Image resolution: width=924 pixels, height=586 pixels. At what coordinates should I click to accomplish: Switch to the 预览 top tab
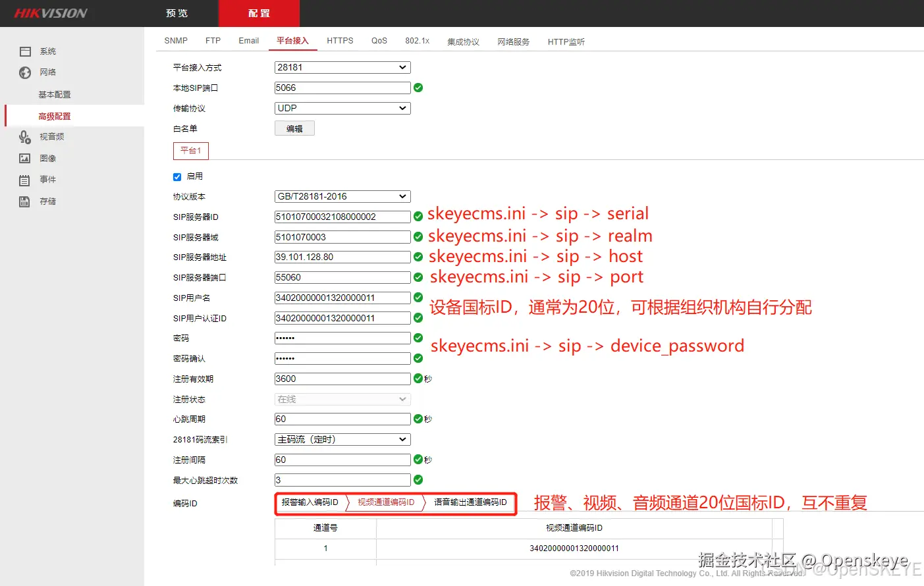(x=177, y=13)
